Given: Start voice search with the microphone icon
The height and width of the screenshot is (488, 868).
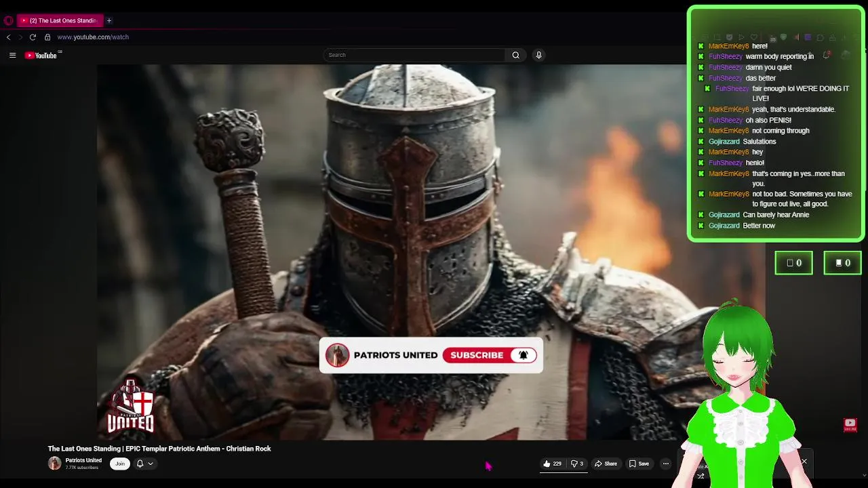Looking at the screenshot, I should pos(539,55).
